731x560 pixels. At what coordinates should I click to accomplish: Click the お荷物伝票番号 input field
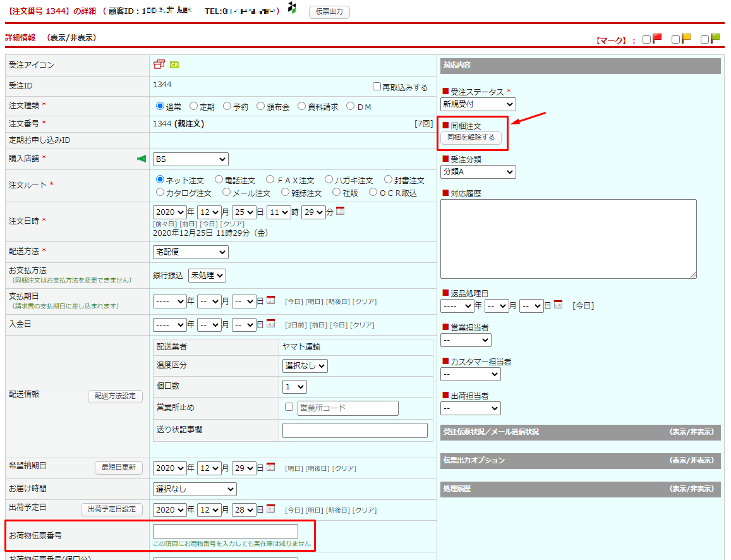pyautogui.click(x=225, y=532)
